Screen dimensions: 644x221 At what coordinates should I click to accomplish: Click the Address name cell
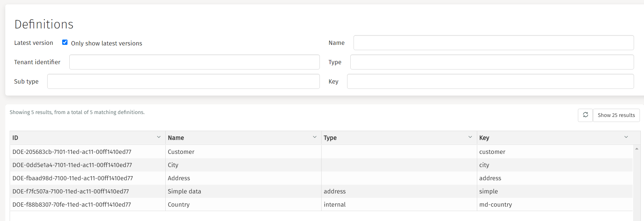click(x=243, y=178)
